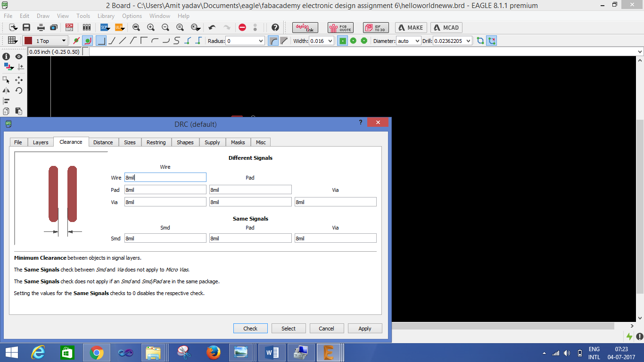Click the design link button
644x362 pixels.
click(305, 27)
